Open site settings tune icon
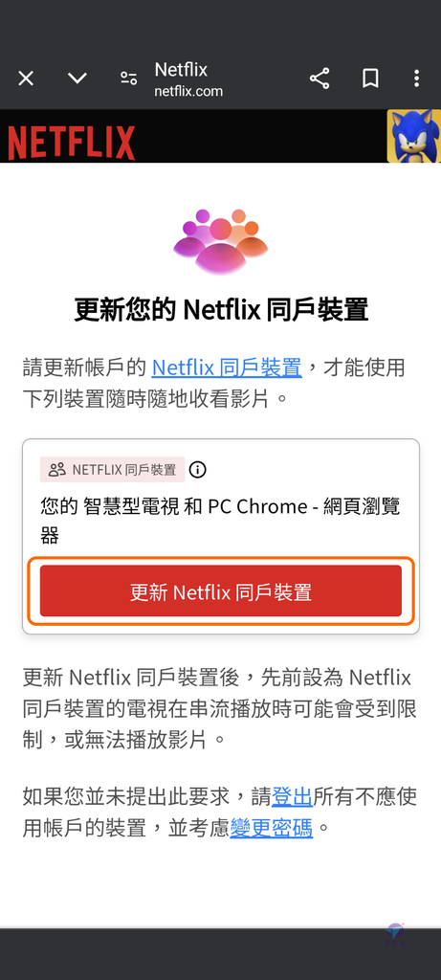 pos(129,78)
